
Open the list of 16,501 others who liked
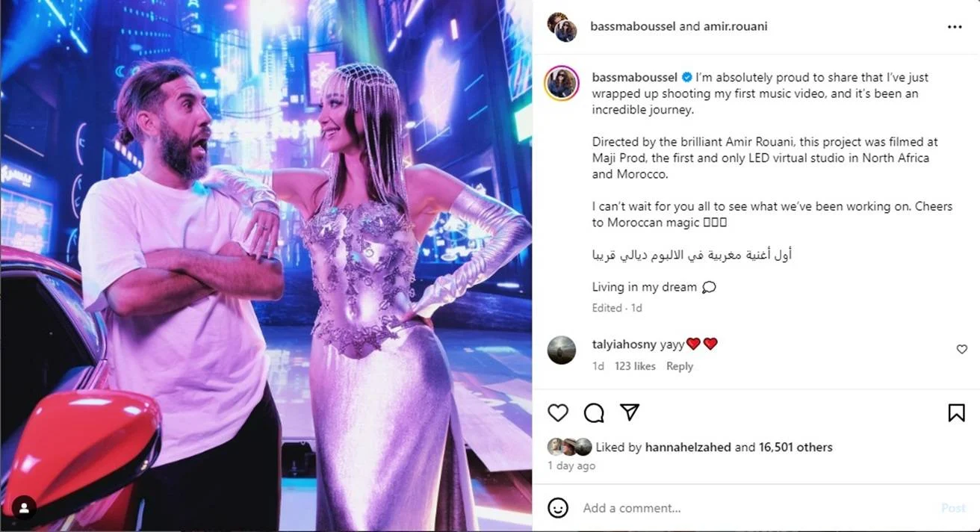point(796,448)
